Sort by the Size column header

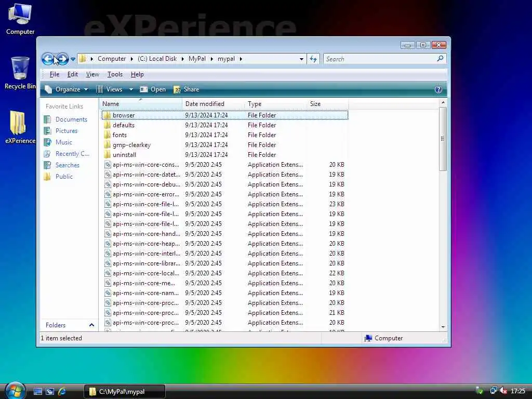[x=327, y=104]
